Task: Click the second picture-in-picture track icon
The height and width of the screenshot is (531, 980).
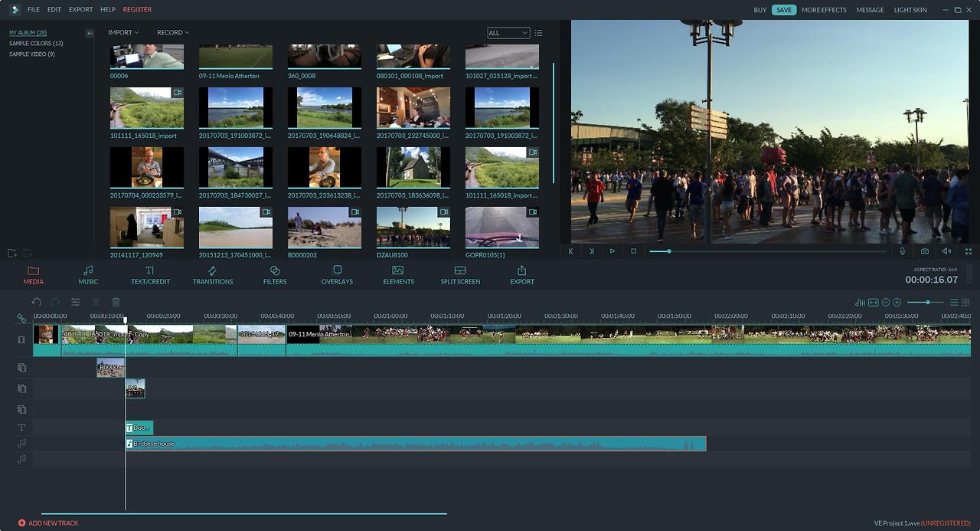Action: 21,388
